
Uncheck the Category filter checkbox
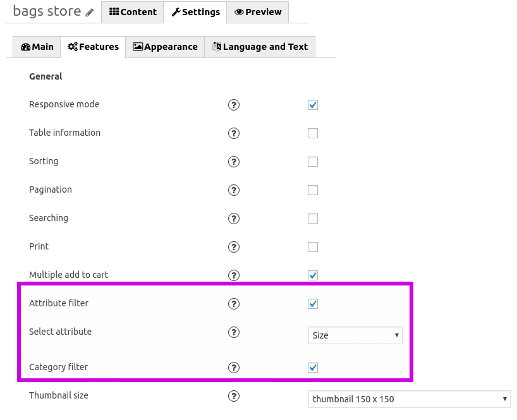pos(313,368)
